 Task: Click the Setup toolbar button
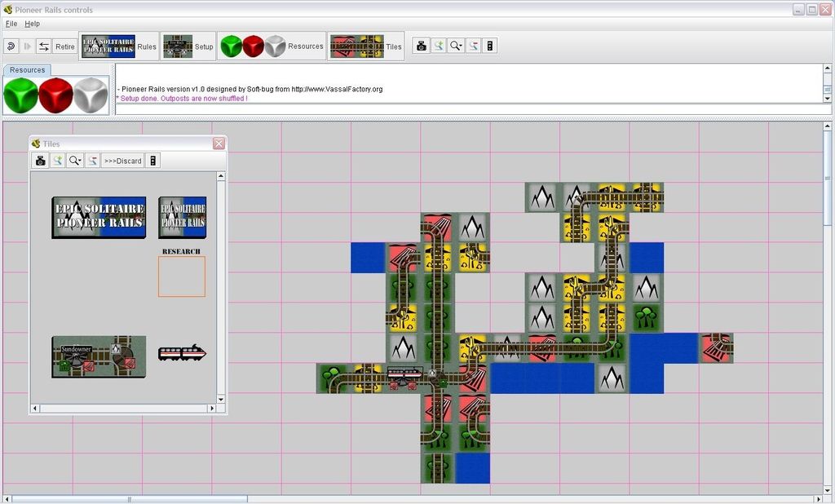(188, 46)
